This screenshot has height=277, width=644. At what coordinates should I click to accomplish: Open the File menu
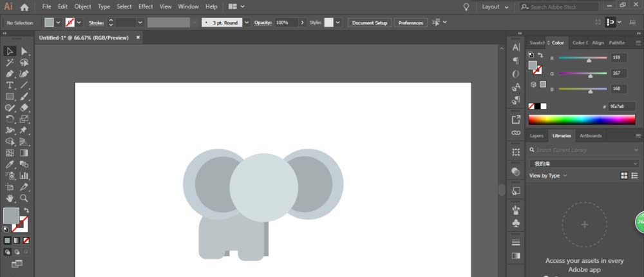(x=47, y=6)
